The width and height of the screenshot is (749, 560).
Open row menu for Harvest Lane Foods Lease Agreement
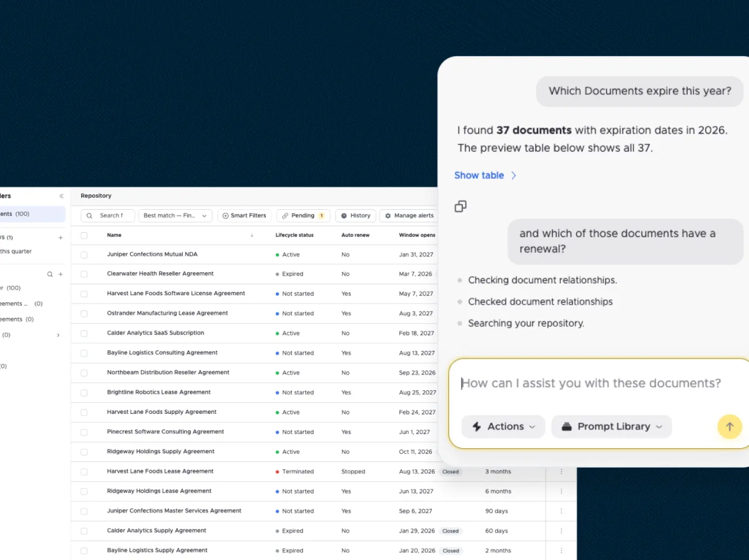(561, 471)
